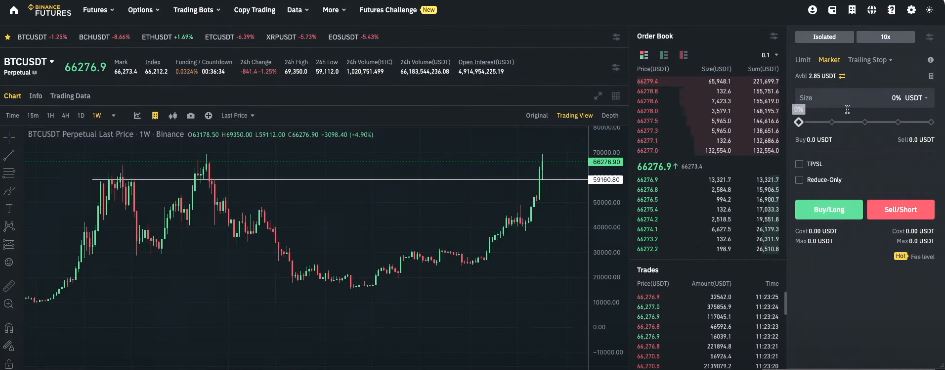Expand the chart to fullscreen
Viewport: 945px width, 370px height.
pyautogui.click(x=598, y=96)
